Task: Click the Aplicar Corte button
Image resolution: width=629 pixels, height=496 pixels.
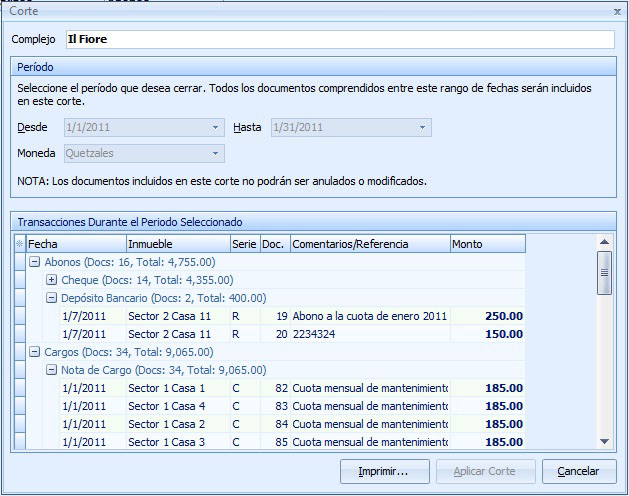Action: tap(484, 471)
